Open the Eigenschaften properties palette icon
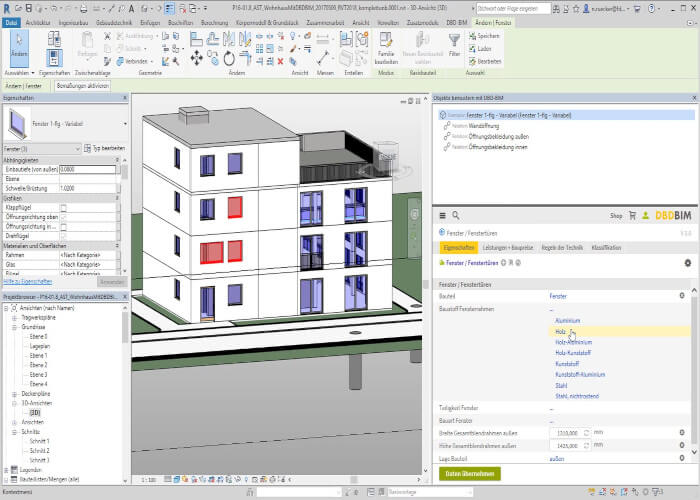The image size is (700, 500). click(x=54, y=58)
